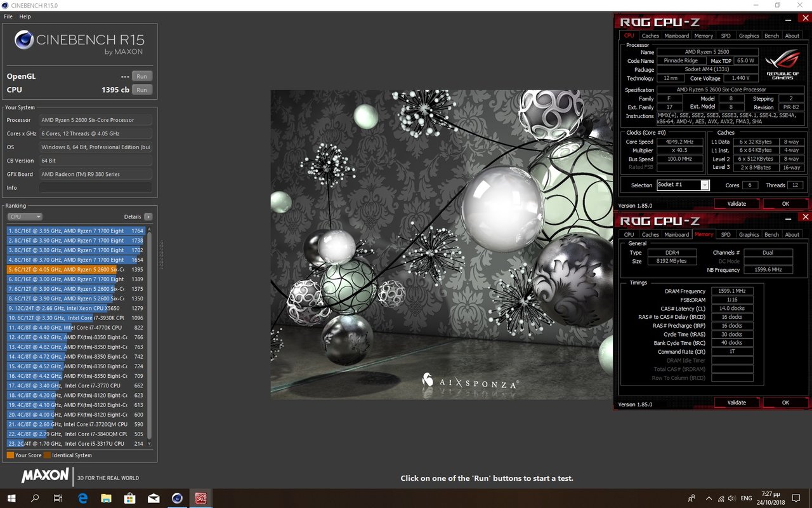812x508 pixels.
Task: Click Validate in lower CPU-Z window
Action: [x=737, y=403]
